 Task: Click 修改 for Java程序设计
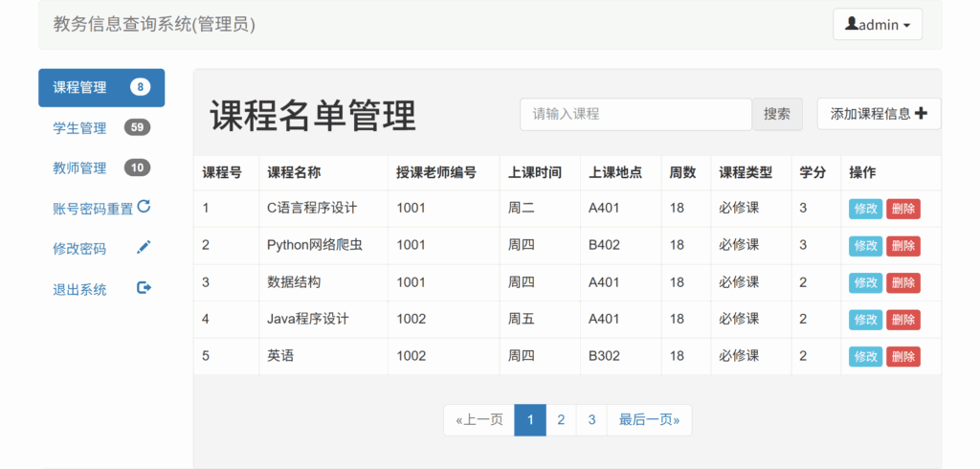(865, 320)
